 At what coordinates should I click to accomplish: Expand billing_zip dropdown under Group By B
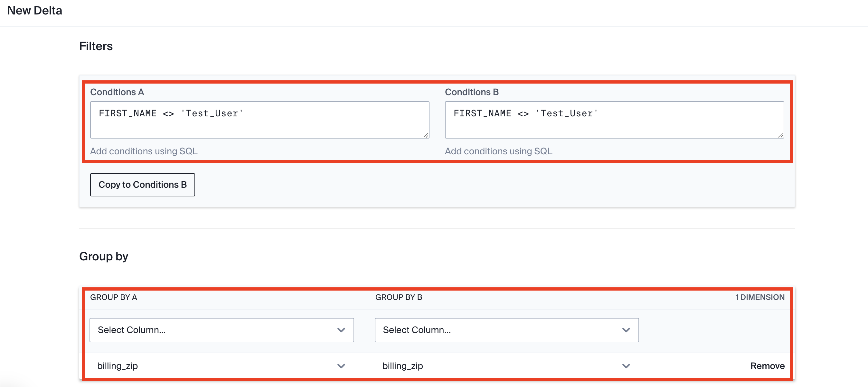[x=501, y=366]
